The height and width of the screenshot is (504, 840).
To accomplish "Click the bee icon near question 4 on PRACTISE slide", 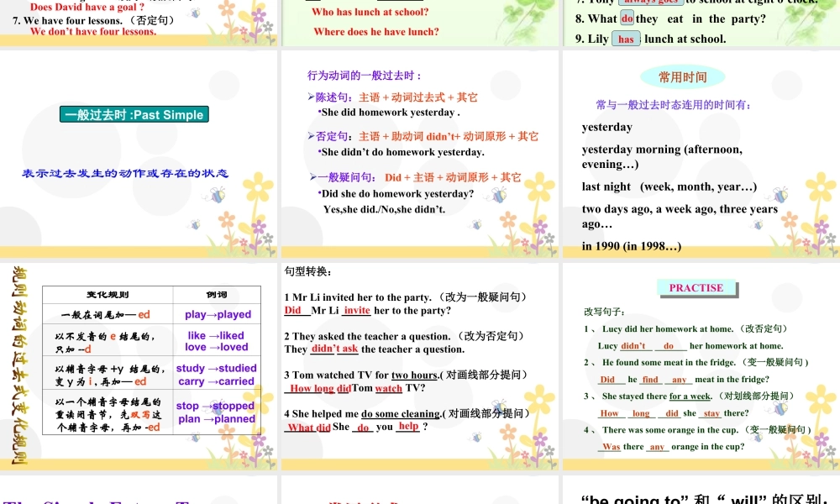I will point(757,435).
